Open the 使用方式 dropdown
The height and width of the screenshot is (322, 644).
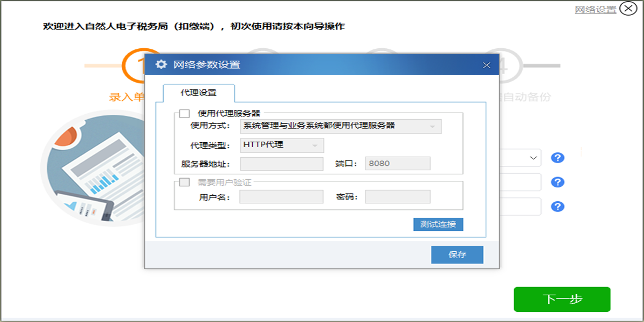[x=341, y=126]
